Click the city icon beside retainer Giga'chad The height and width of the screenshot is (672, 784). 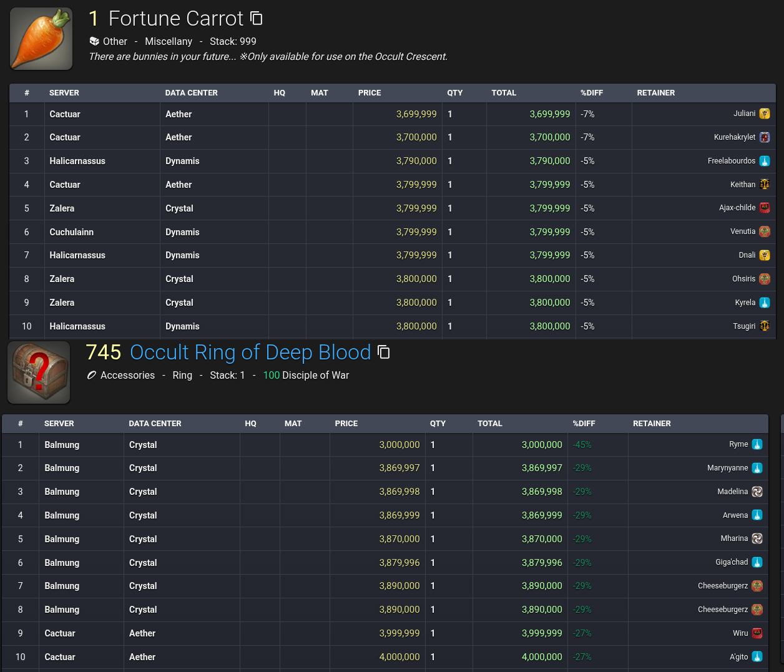coord(757,562)
